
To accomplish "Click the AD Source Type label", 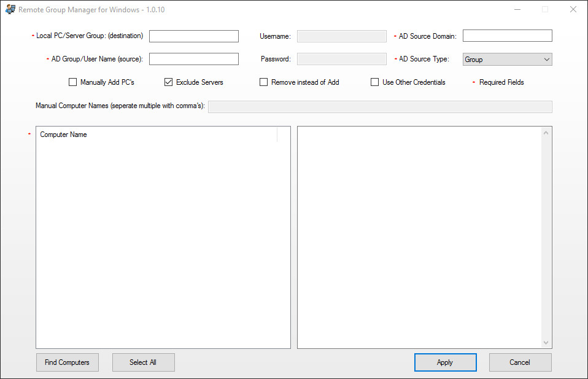I will coord(424,59).
